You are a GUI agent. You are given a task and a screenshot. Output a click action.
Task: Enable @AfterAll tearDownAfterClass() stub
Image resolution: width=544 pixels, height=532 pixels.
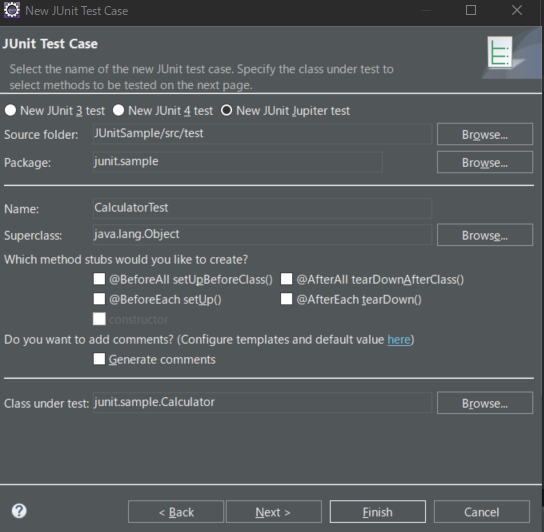click(287, 279)
